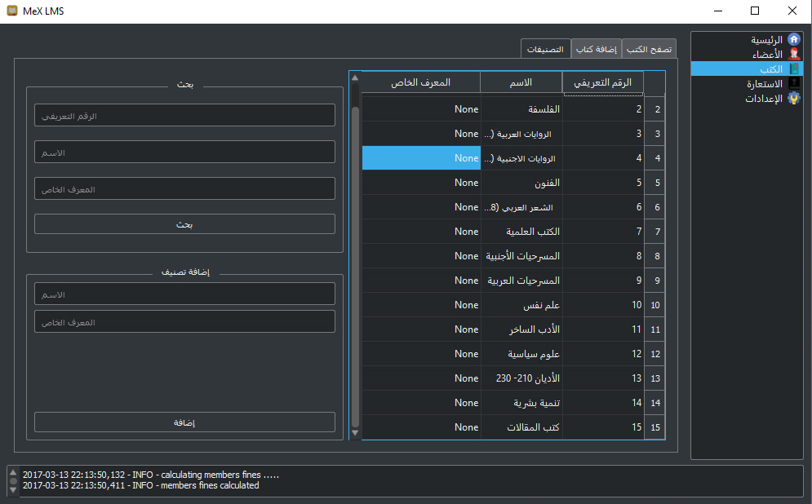Click the بحث search button
Image resolution: width=812 pixels, height=504 pixels.
pos(184,224)
